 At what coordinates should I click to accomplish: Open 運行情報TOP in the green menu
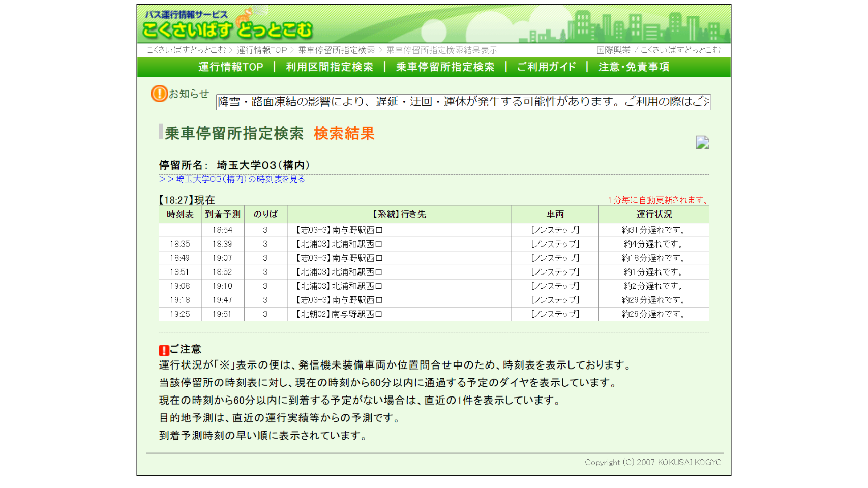(231, 67)
